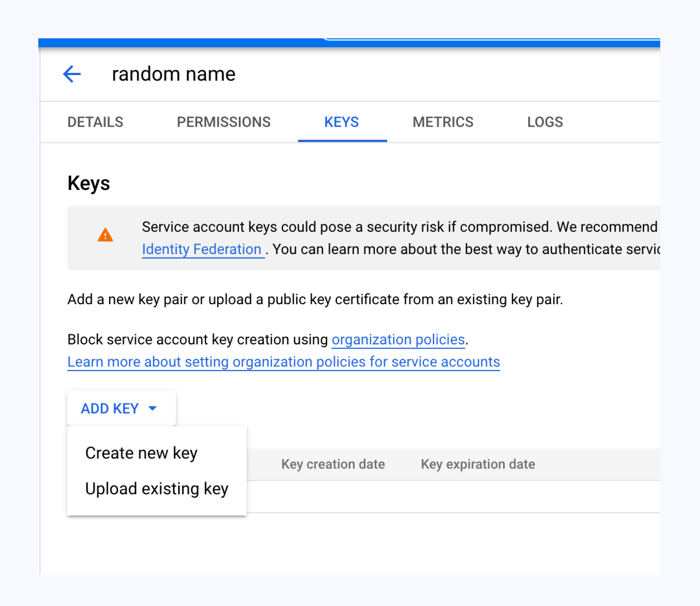700x606 pixels.
Task: Select Create new key from menu
Action: click(141, 453)
